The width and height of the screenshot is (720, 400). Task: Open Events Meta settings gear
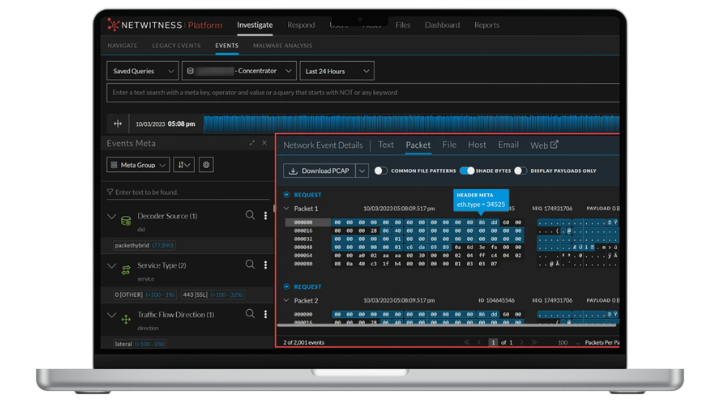point(206,165)
